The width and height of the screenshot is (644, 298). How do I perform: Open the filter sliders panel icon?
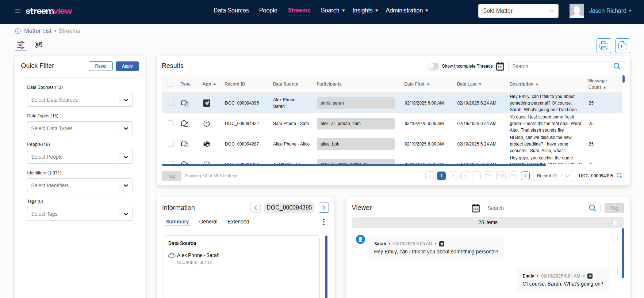21,45
